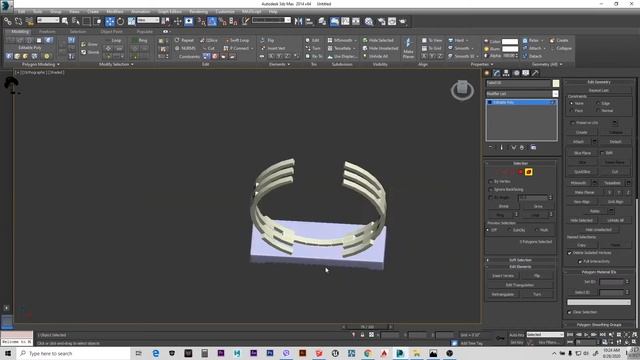Select the Edge constraint radio button
Image resolution: width=640 pixels, height=360 pixels.
pos(598,103)
